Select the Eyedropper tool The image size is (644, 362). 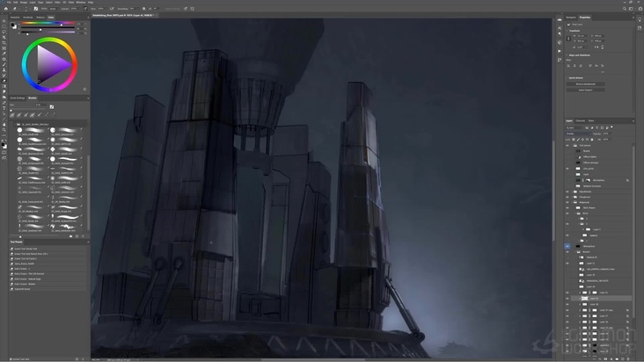click(x=4, y=54)
